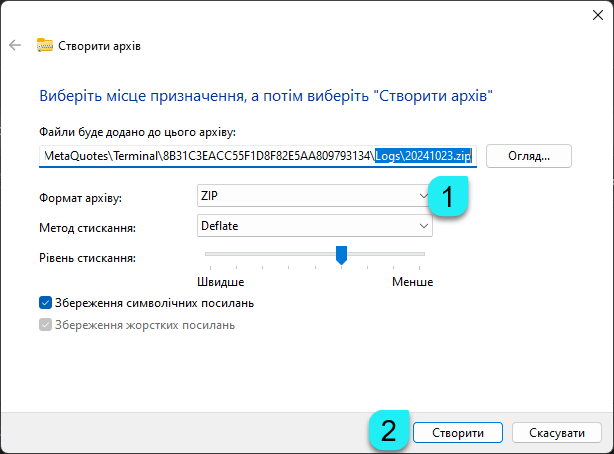Viewport: 614px width, 454px height.
Task: Click the Створити архів title text
Action: 100,45
